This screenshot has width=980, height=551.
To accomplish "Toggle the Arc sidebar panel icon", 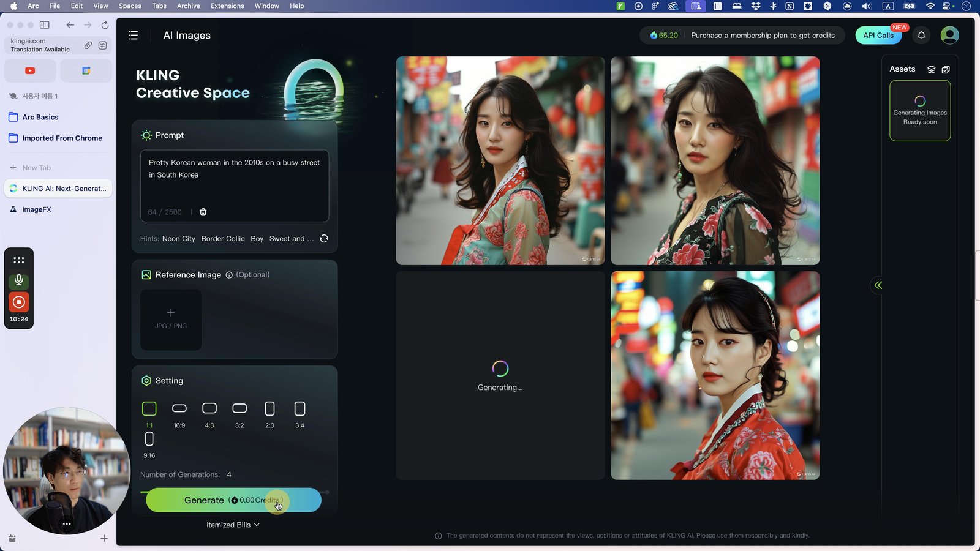I will tap(45, 25).
